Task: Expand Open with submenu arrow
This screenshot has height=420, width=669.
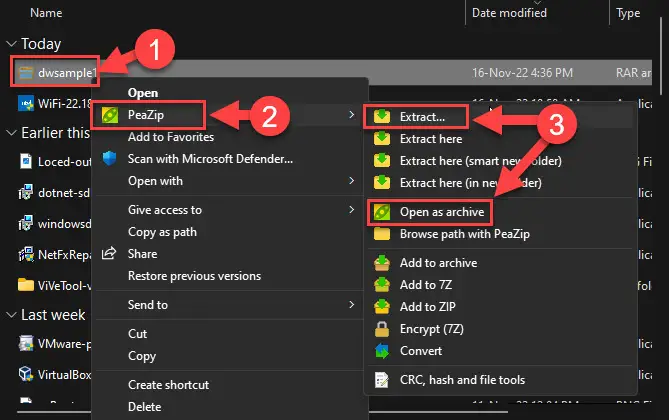Action: 352,181
